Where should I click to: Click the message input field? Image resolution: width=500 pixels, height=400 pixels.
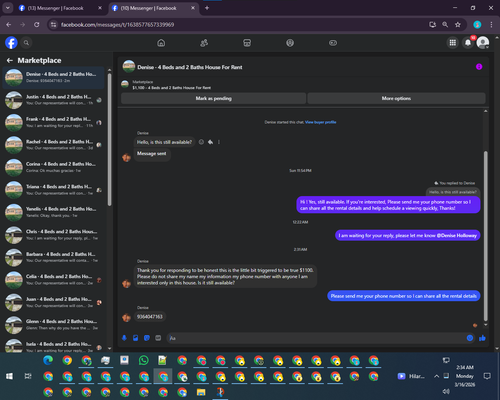coord(317,338)
